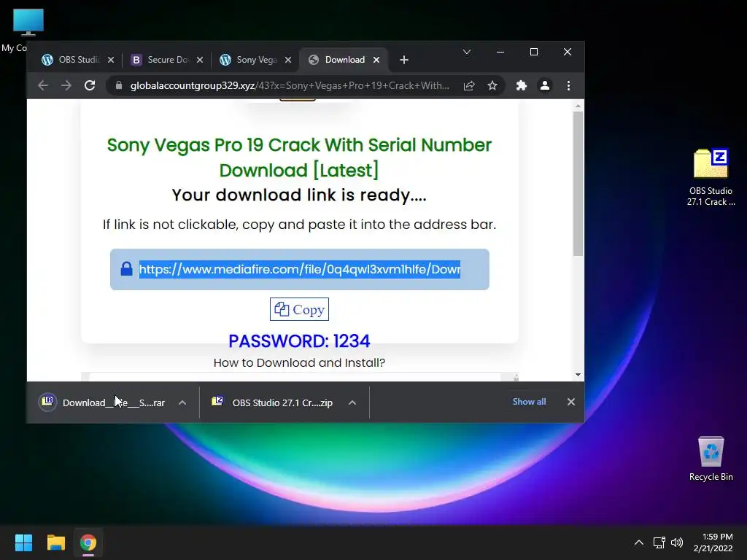Open the volume tray icon
Screen dimensions: 747x560
(677, 542)
